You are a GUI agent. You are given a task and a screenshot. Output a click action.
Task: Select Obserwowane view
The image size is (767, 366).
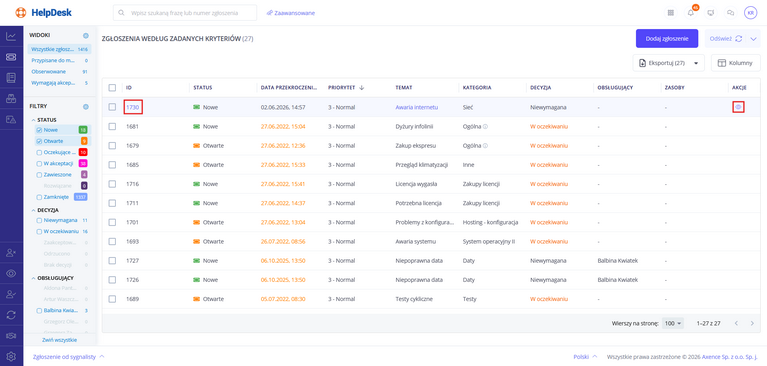[x=60, y=71]
